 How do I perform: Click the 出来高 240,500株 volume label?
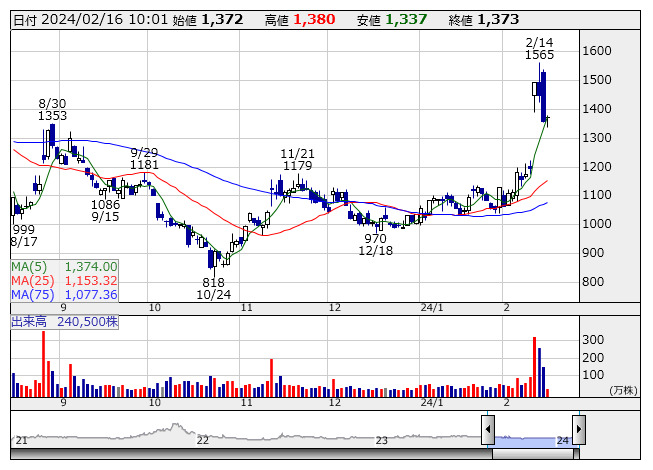click(x=65, y=322)
